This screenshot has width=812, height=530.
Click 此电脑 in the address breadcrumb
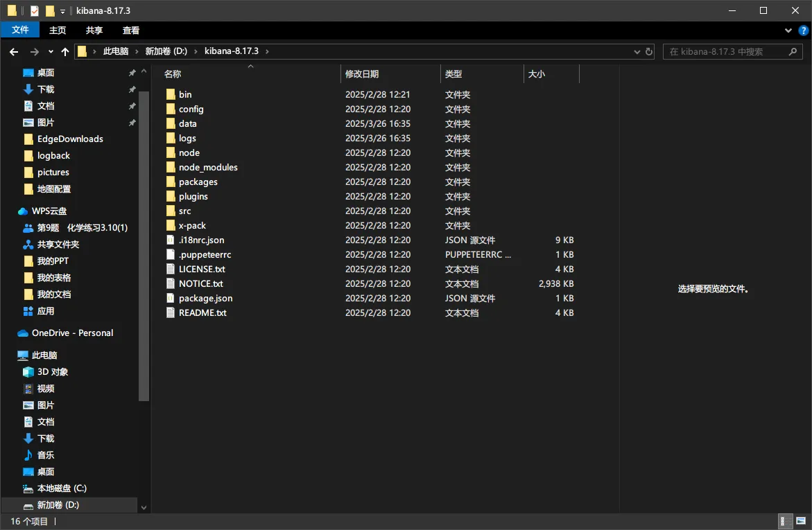click(116, 51)
